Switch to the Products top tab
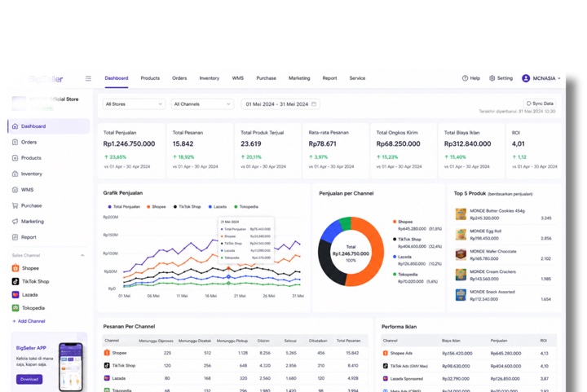 coord(150,78)
